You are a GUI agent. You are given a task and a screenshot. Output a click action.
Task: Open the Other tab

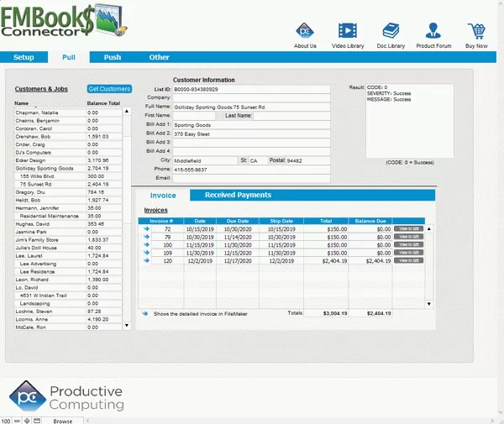(159, 57)
